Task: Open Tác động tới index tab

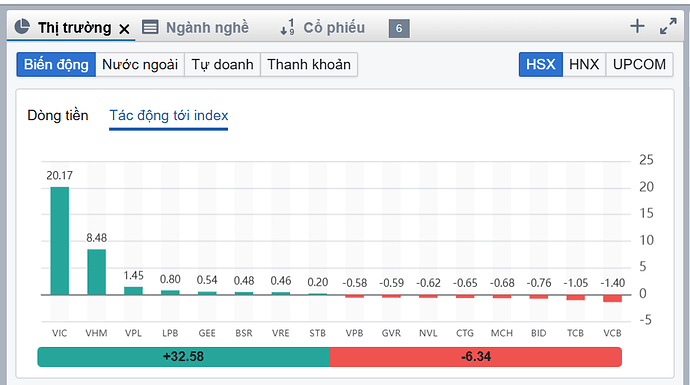Action: pyautogui.click(x=169, y=115)
